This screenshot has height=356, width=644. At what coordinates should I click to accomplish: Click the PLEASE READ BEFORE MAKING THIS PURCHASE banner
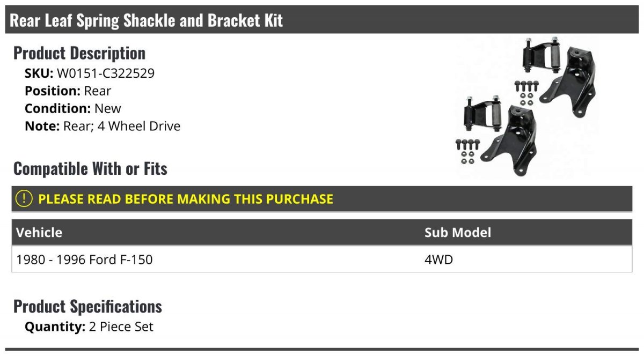[322, 199]
